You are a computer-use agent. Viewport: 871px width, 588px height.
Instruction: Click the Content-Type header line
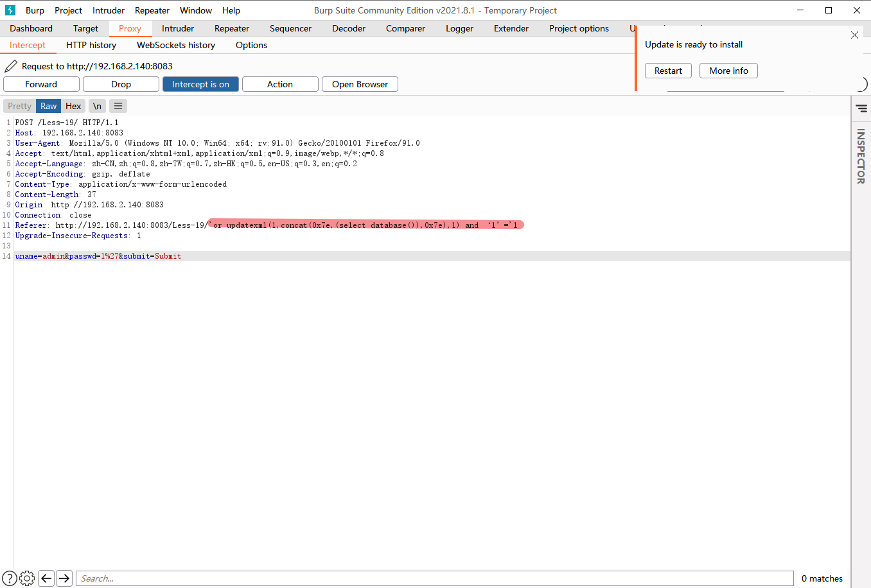coord(121,184)
